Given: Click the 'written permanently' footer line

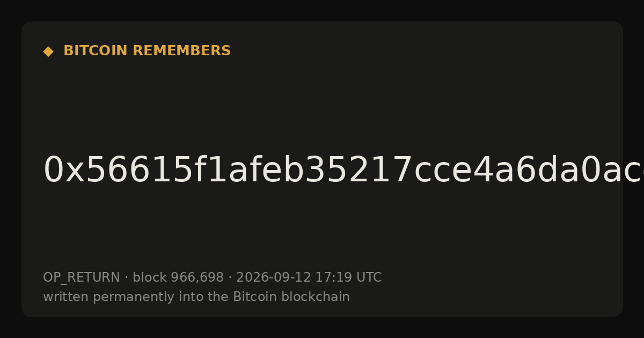Looking at the screenshot, I should click(x=196, y=297).
